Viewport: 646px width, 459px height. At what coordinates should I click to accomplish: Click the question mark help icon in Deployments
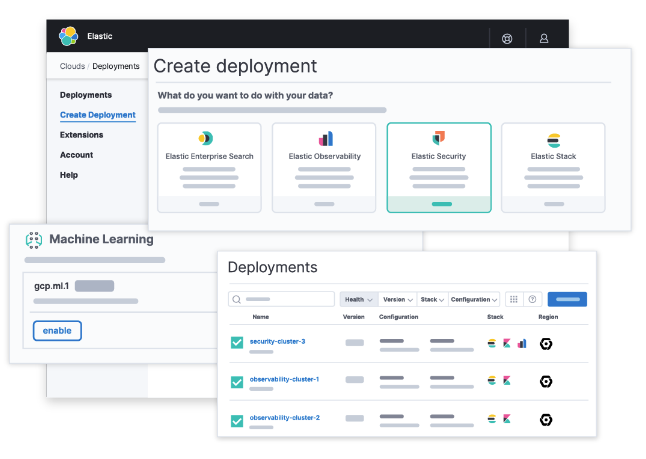pyautogui.click(x=532, y=299)
